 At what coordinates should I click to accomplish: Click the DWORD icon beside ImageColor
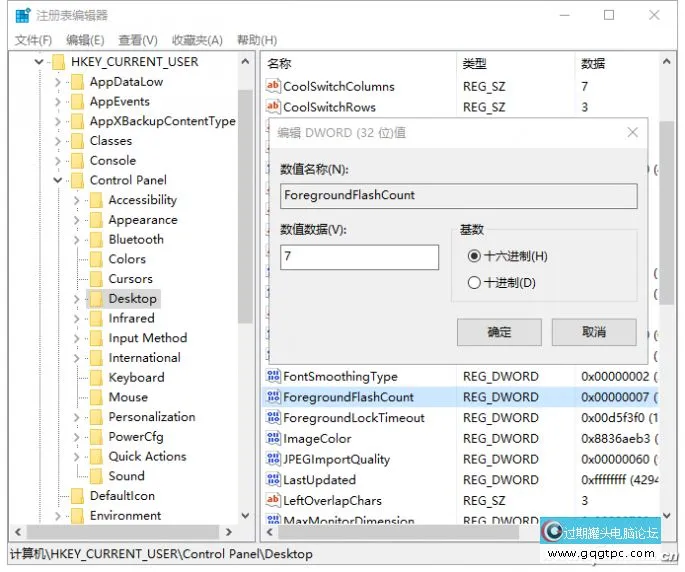click(x=273, y=439)
